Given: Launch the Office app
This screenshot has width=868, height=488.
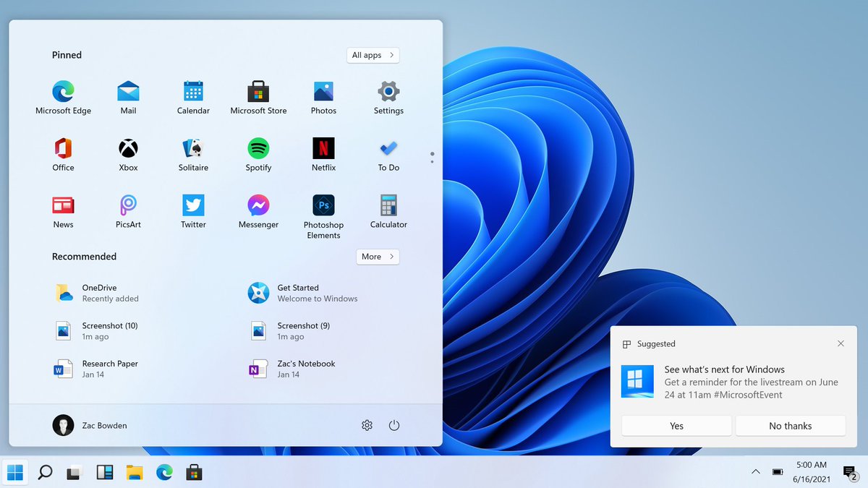Looking at the screenshot, I should [x=63, y=155].
